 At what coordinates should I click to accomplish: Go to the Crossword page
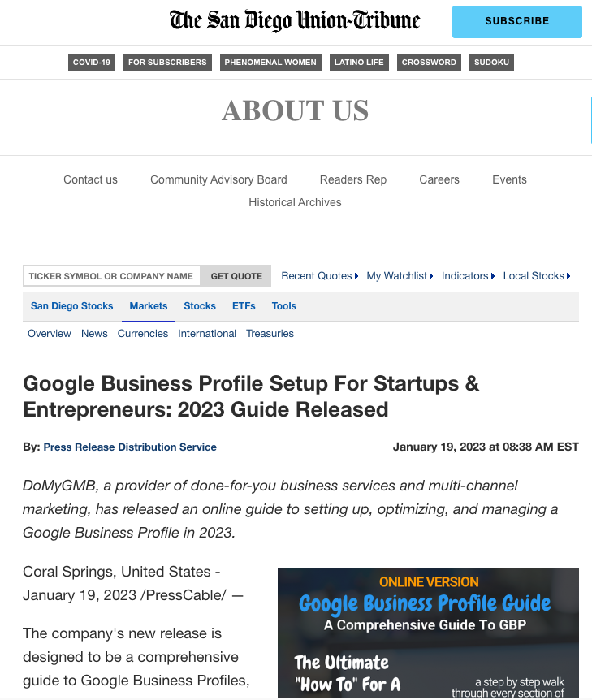click(x=429, y=63)
